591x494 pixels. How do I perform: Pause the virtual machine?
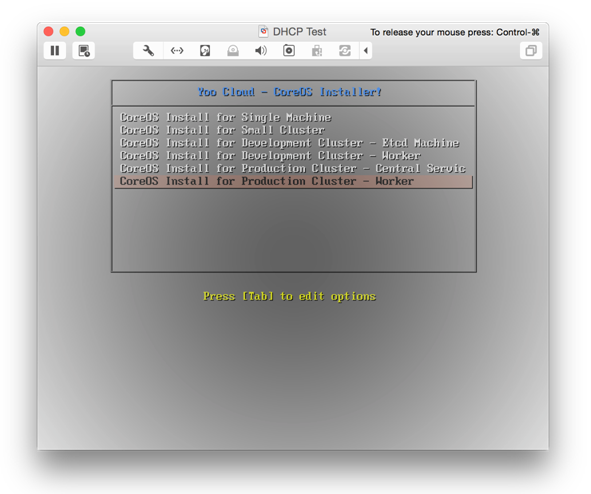pyautogui.click(x=55, y=50)
